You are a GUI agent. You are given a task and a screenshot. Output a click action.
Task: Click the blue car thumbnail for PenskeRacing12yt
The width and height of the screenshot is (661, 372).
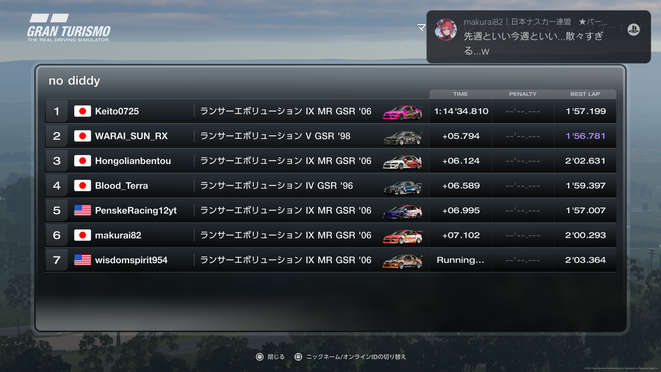pyautogui.click(x=403, y=212)
